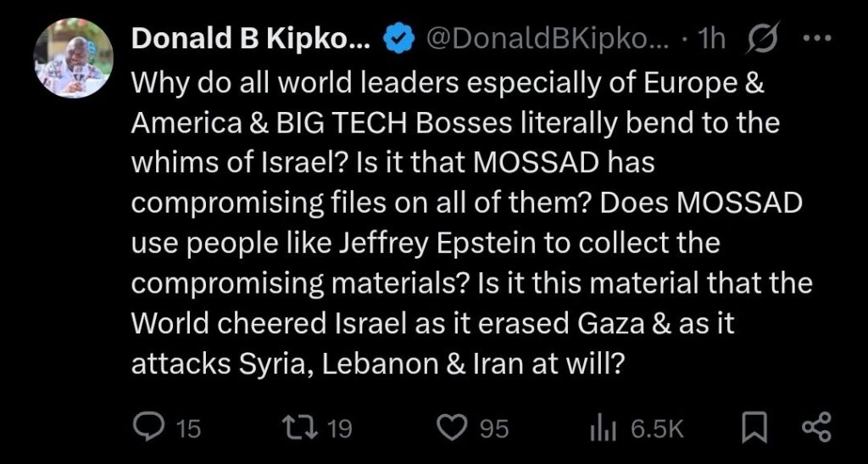This screenshot has width=868, height=464.
Task: Click the share icon
Action: (815, 428)
